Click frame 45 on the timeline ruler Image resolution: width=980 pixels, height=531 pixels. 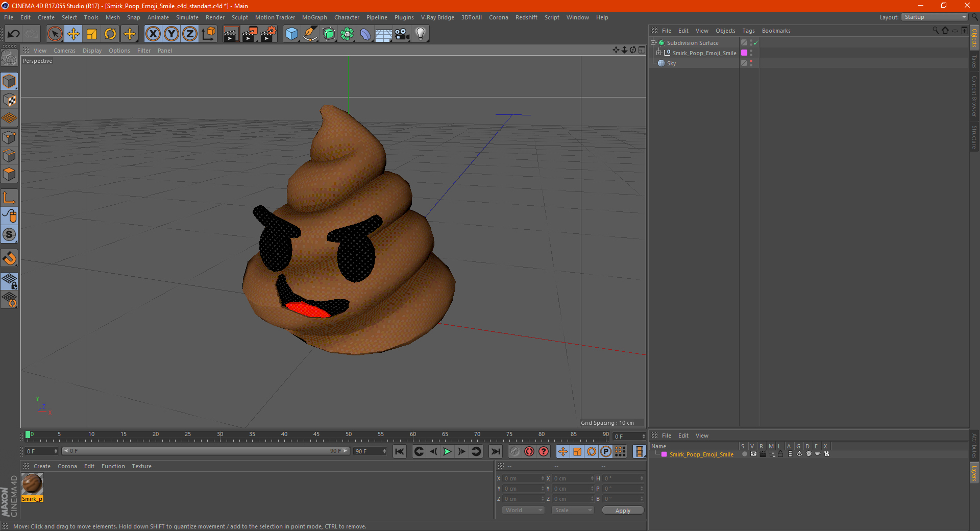click(316, 435)
